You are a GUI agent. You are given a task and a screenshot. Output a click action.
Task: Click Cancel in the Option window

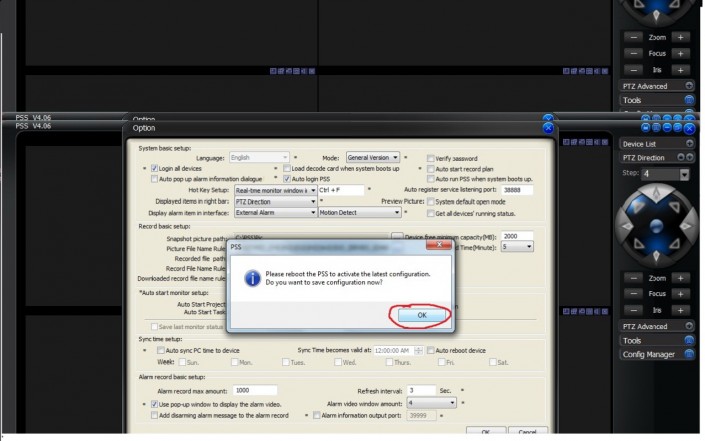coord(526,432)
